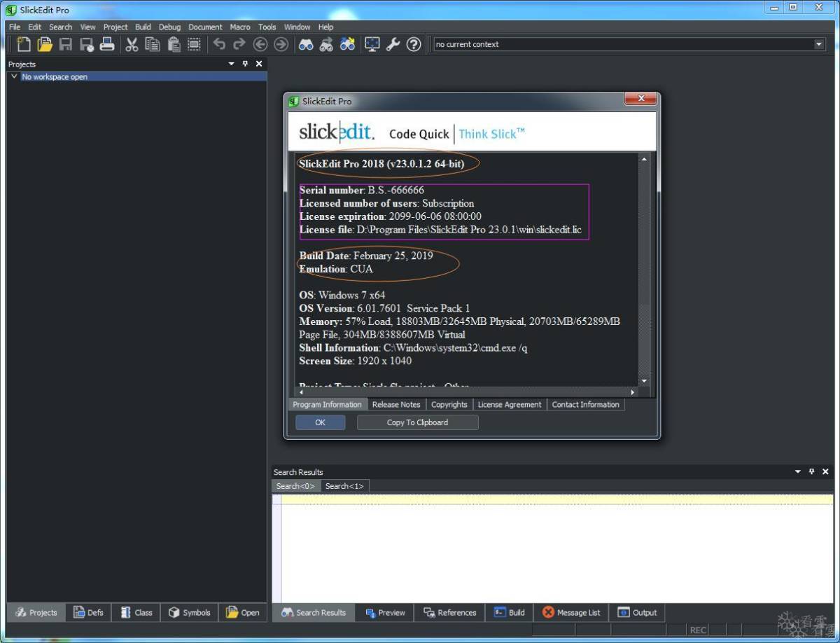Open the Projects panel options dropdown arrow
This screenshot has width=840, height=643.
click(232, 64)
